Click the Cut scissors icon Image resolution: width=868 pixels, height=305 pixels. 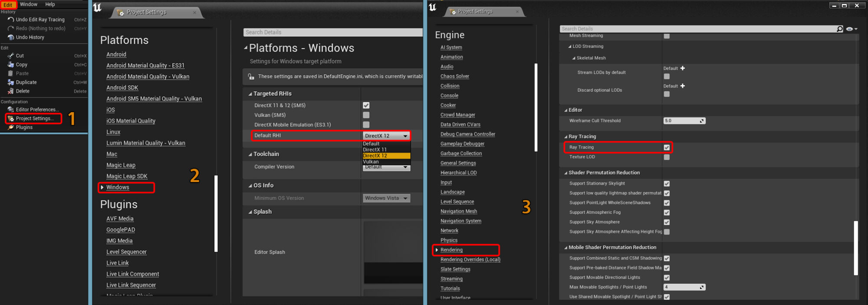11,56
